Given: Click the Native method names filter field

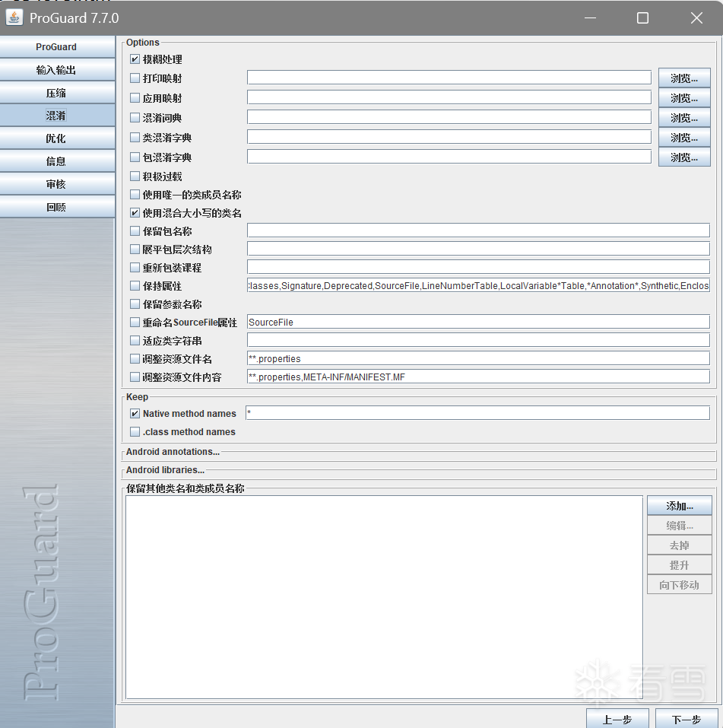Looking at the screenshot, I should click(478, 413).
